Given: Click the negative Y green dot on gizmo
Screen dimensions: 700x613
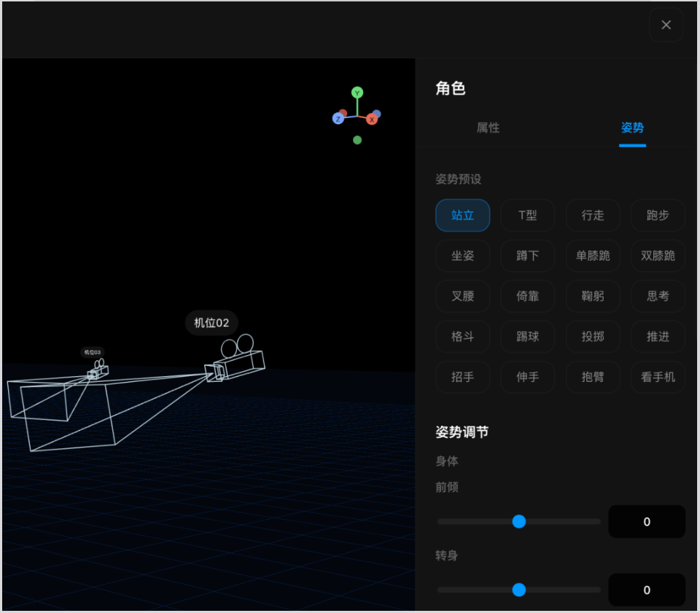Looking at the screenshot, I should point(357,140).
